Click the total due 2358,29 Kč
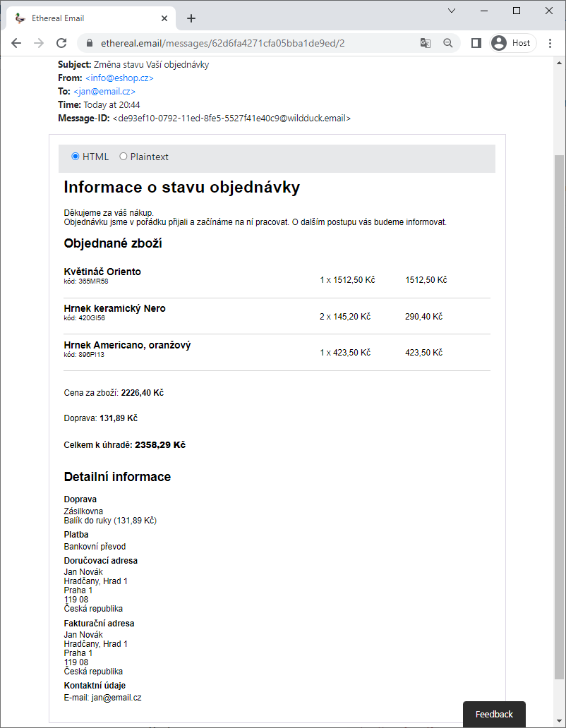The width and height of the screenshot is (566, 728). (x=160, y=445)
